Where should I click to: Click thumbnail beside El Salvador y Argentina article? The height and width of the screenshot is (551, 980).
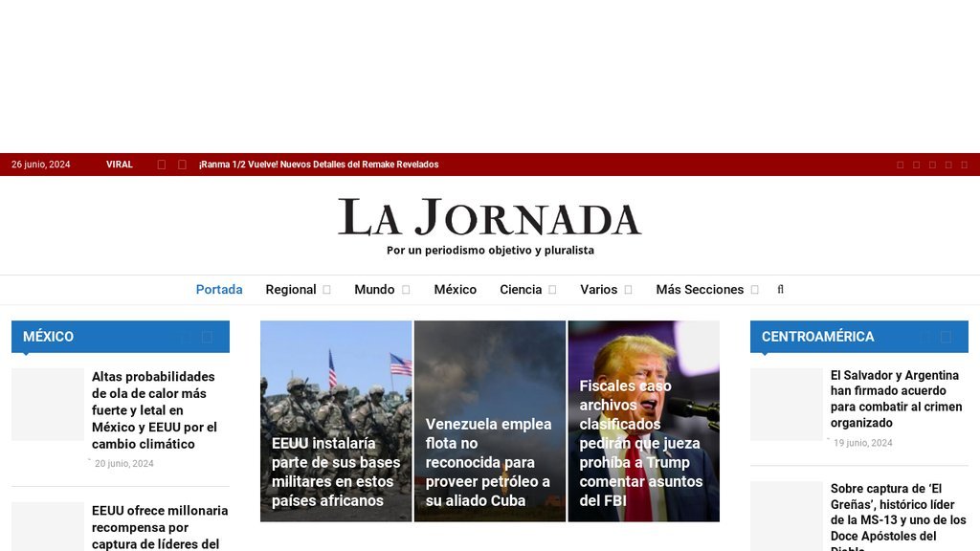tap(787, 405)
